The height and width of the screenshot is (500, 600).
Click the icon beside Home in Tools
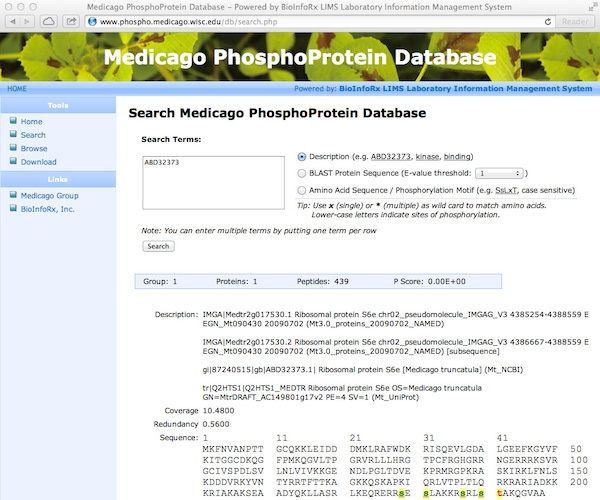coord(12,122)
